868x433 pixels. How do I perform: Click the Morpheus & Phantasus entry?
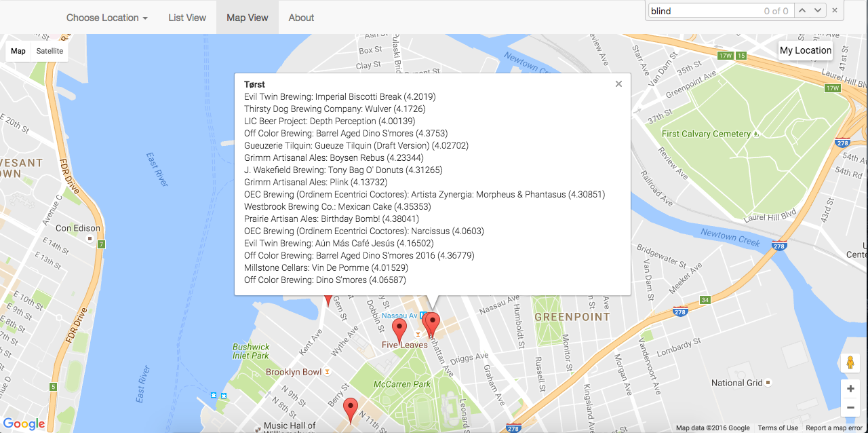425,194
